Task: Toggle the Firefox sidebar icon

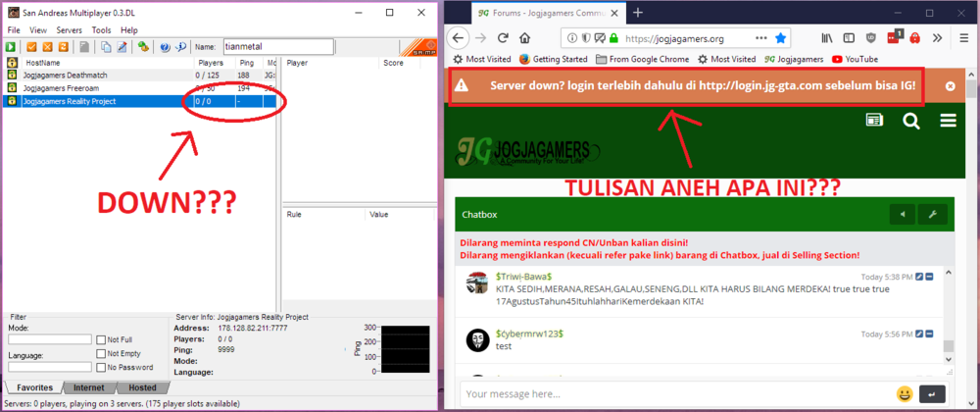Action: pyautogui.click(x=849, y=38)
